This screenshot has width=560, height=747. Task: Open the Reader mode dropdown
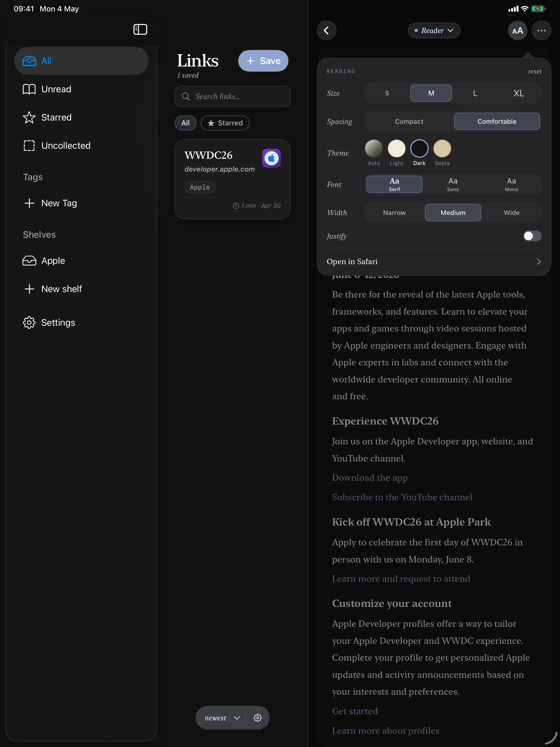[434, 30]
